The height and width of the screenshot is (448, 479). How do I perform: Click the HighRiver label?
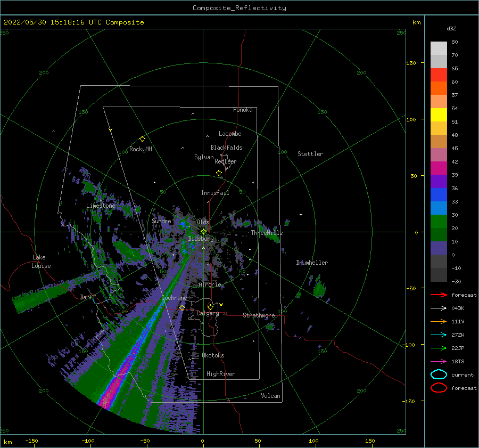click(x=221, y=374)
